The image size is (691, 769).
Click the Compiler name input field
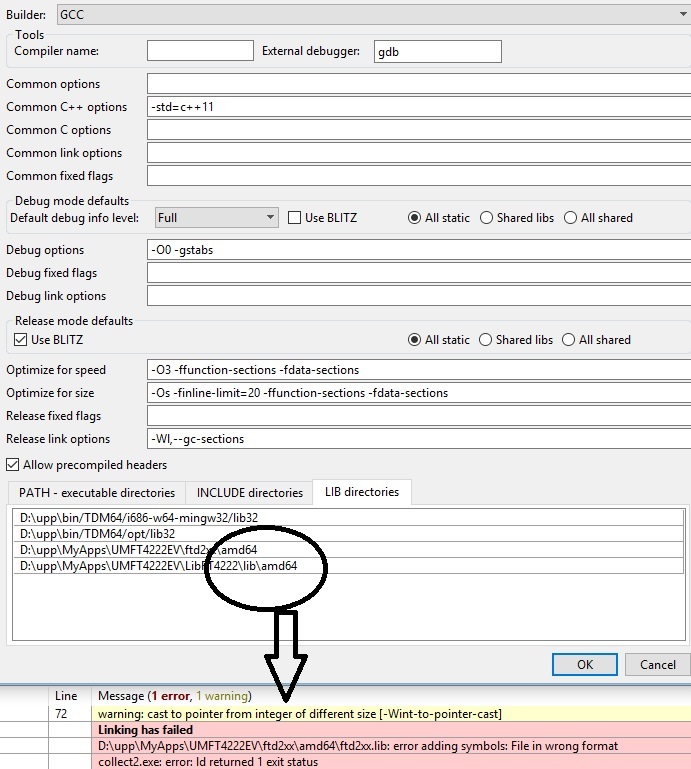tap(200, 51)
